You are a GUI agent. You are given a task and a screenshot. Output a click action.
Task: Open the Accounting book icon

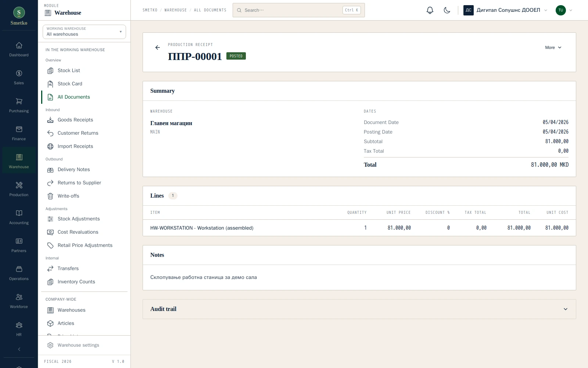pos(19,213)
